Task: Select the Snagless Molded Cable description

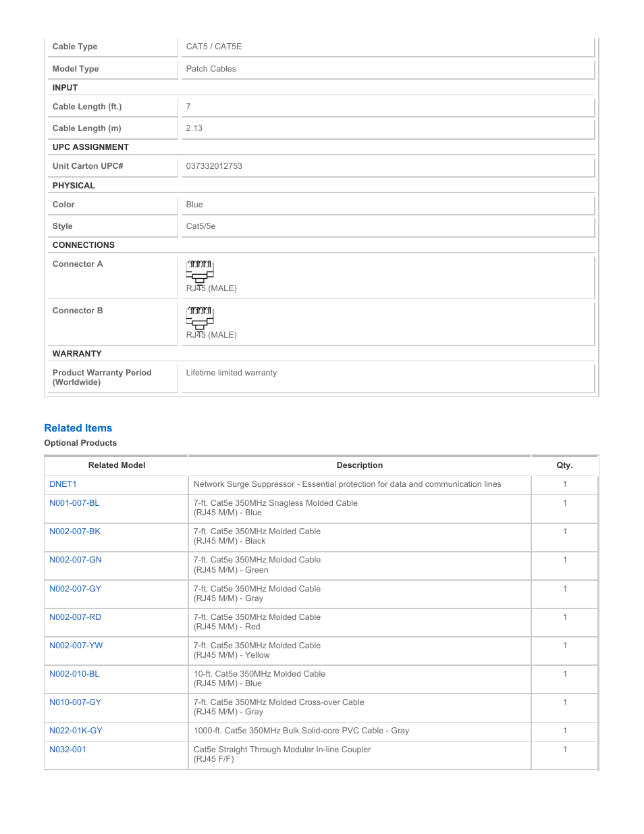Action: click(x=275, y=508)
